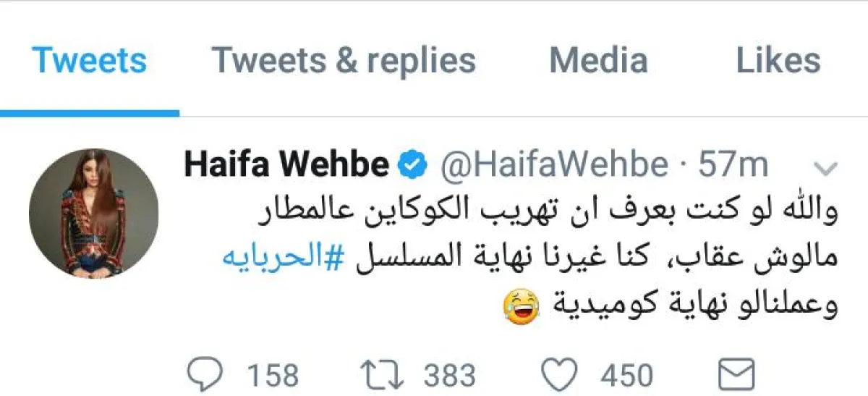Switch to Tweets & replies tab
This screenshot has height=396, width=868.
(x=344, y=61)
